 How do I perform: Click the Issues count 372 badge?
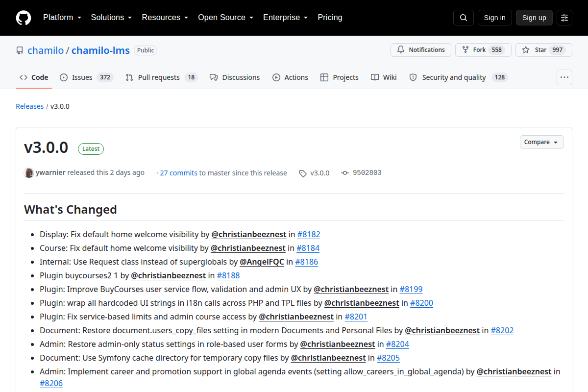pyautogui.click(x=105, y=77)
